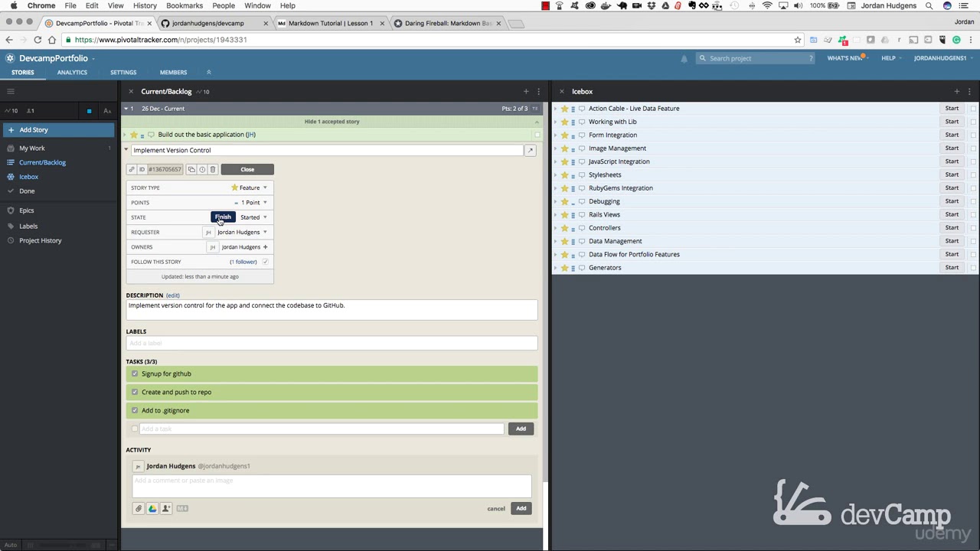Open the Points dropdown

pos(251,203)
